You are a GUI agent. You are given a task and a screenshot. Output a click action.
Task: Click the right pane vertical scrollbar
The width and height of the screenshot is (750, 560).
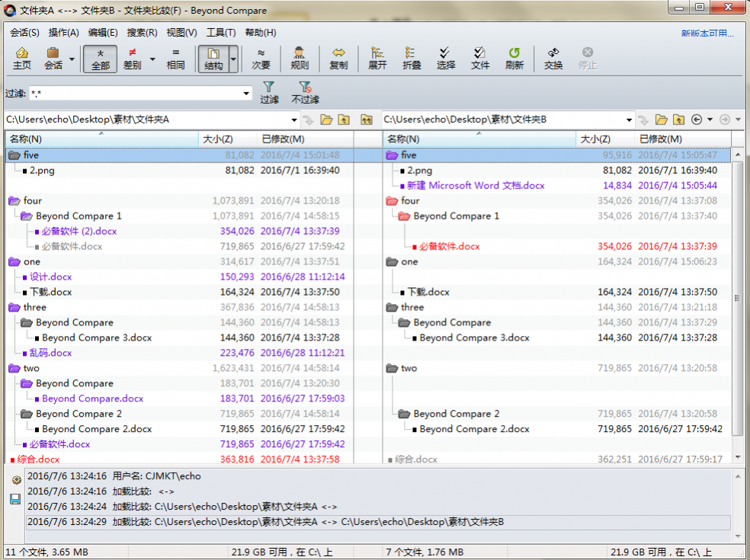(737, 298)
